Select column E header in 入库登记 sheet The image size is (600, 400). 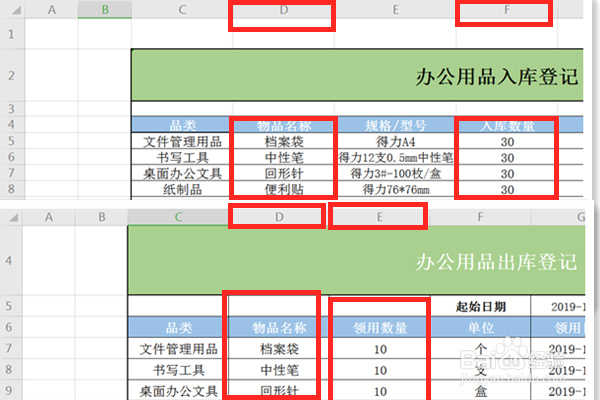point(395,10)
